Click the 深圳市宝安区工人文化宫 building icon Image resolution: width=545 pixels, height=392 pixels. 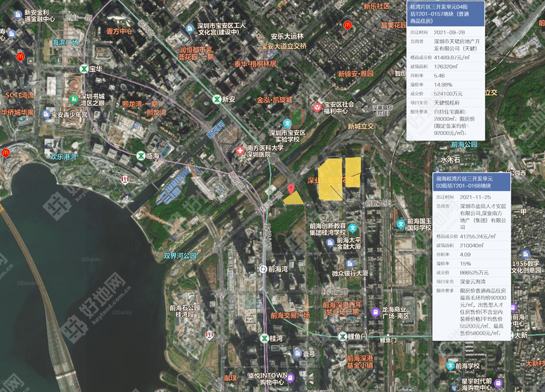(x=190, y=28)
